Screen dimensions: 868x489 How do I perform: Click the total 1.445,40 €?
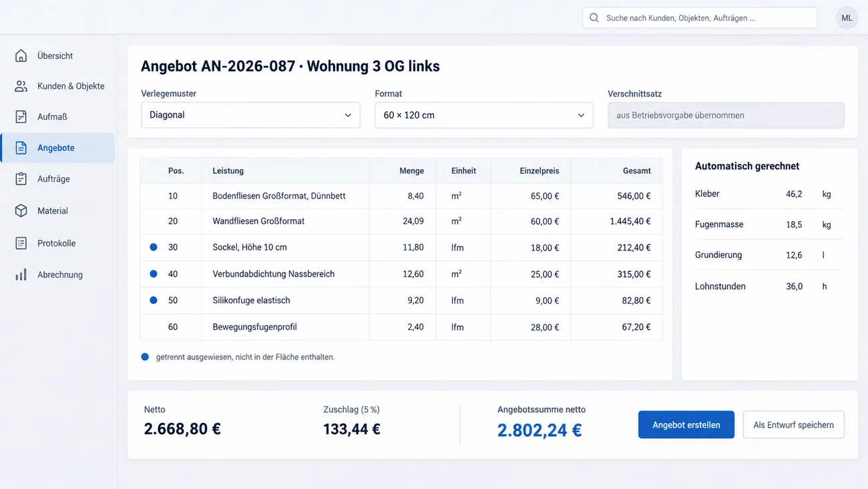tap(630, 221)
